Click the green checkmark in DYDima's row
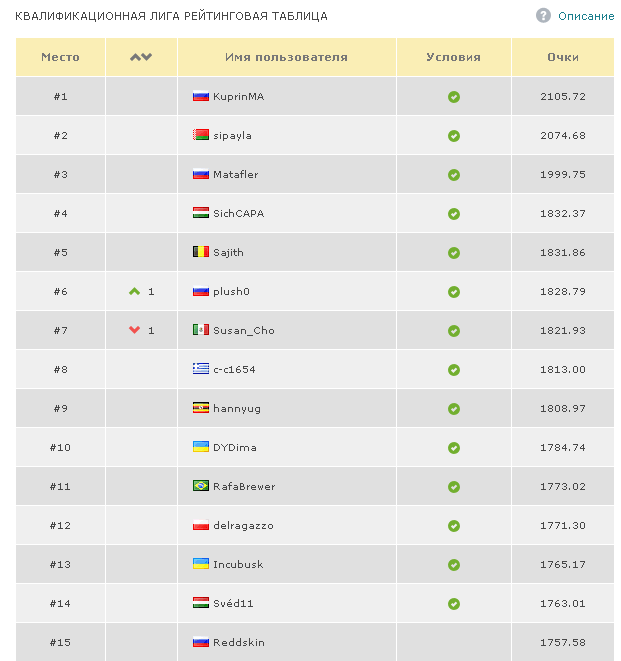The width and height of the screenshot is (621, 661). point(454,448)
